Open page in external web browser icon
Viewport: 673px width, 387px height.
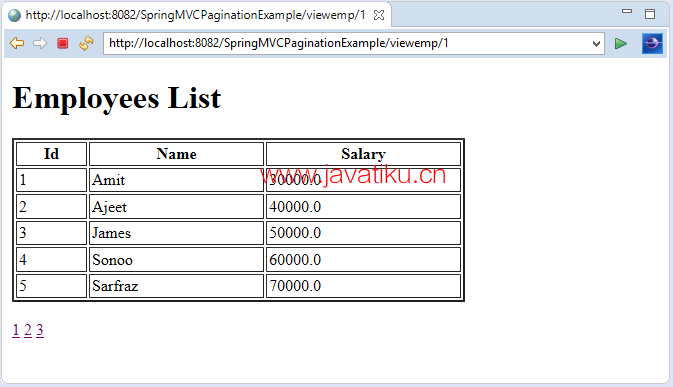(652, 43)
